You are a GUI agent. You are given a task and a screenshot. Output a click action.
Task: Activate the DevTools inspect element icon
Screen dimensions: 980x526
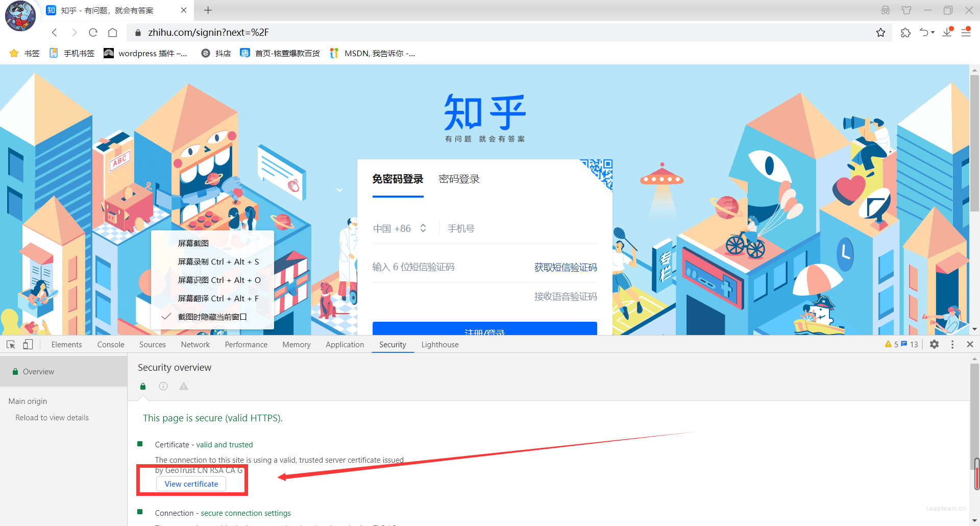point(11,345)
